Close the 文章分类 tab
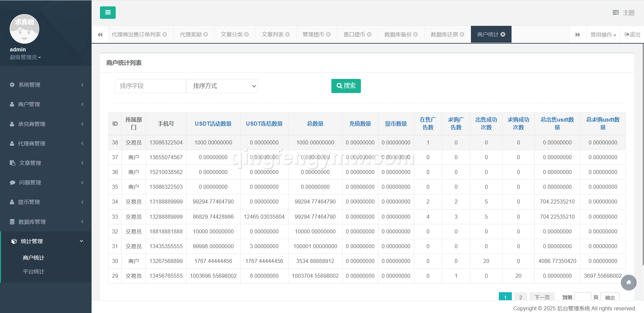Viewport: 644px width, 313px height. [x=247, y=34]
